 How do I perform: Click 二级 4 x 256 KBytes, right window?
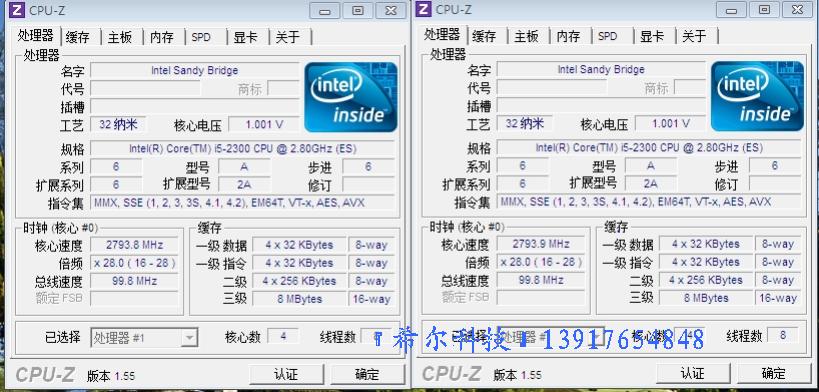[x=706, y=280]
